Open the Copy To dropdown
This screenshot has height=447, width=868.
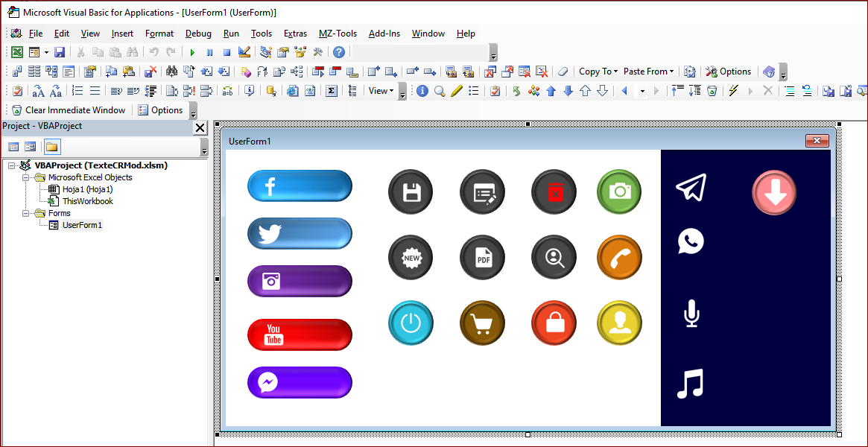[x=598, y=72]
